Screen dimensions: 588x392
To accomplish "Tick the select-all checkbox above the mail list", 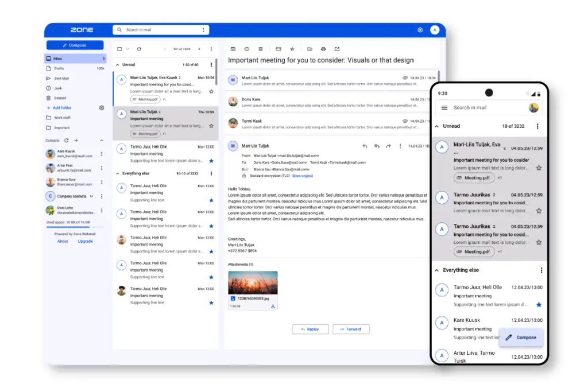I will [x=119, y=49].
